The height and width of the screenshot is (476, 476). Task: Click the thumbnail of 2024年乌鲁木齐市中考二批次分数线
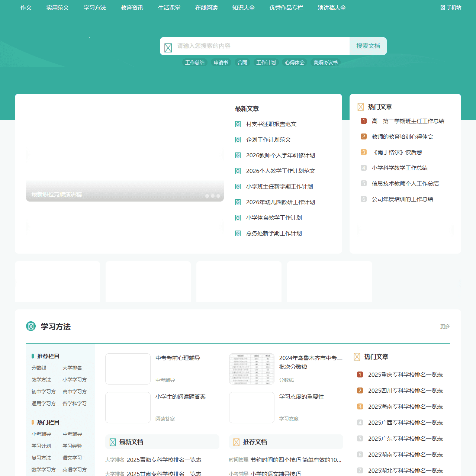251,369
